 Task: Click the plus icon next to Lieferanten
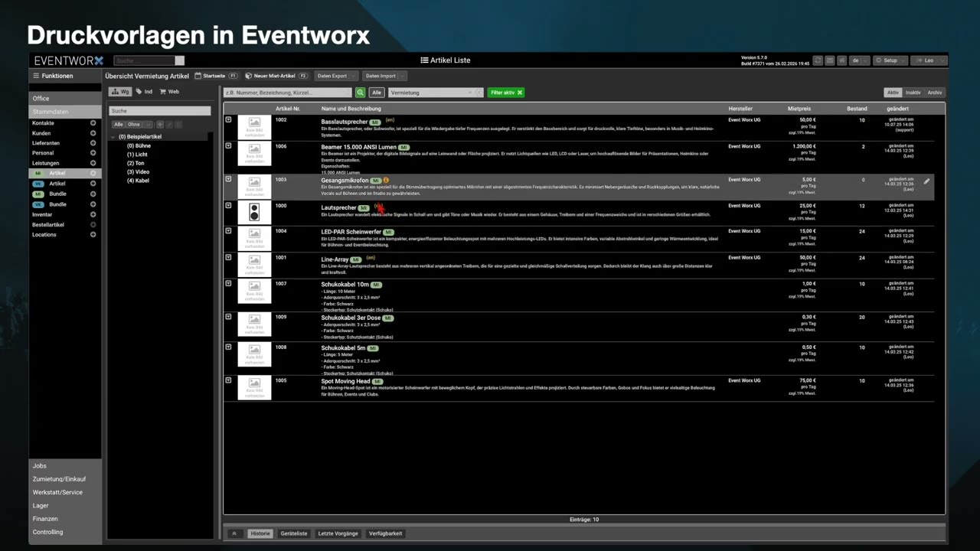[x=93, y=143]
